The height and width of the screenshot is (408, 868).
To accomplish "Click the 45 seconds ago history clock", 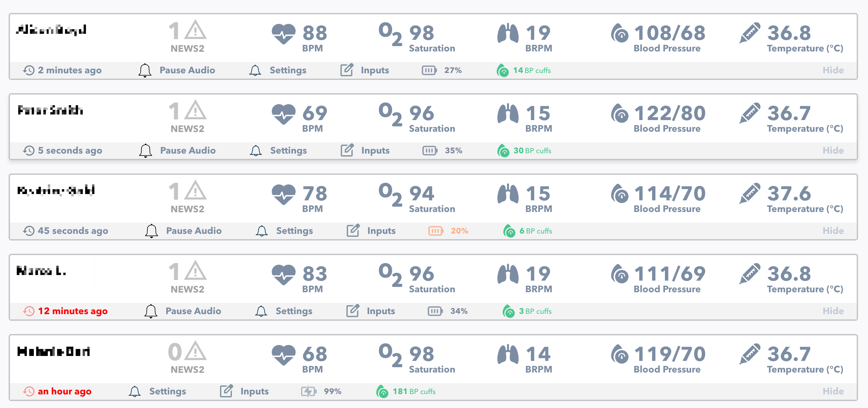I will (x=29, y=231).
